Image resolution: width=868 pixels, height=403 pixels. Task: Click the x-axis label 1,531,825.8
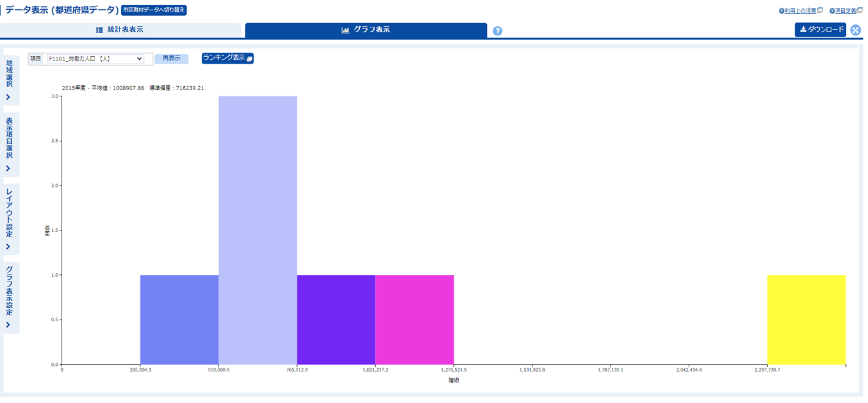[x=532, y=370]
